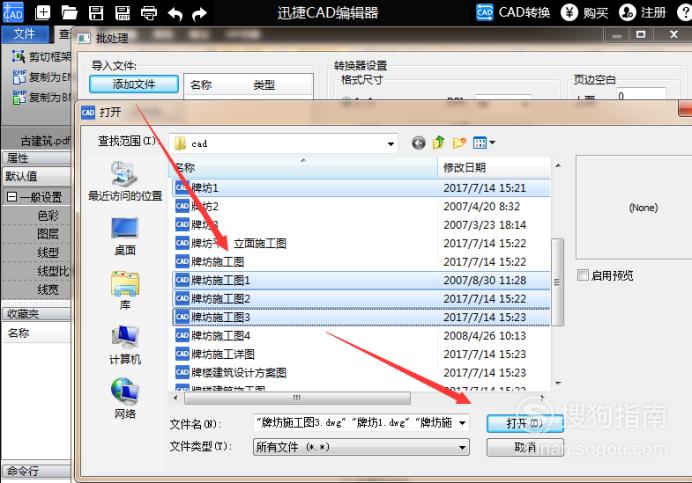Image resolution: width=692 pixels, height=483 pixels.
Task: Select file 牌坊施工图3
Action: pyautogui.click(x=361, y=317)
